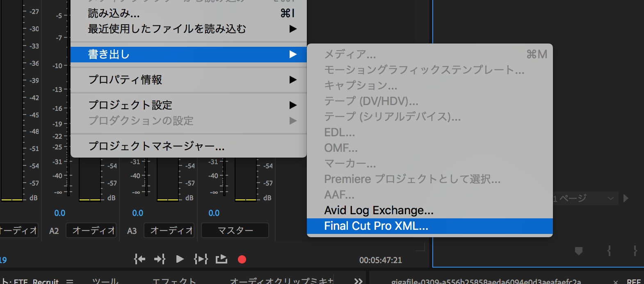This screenshot has height=284, width=644.
Task: Select gigafile-0309 tab
Action: coord(486,282)
